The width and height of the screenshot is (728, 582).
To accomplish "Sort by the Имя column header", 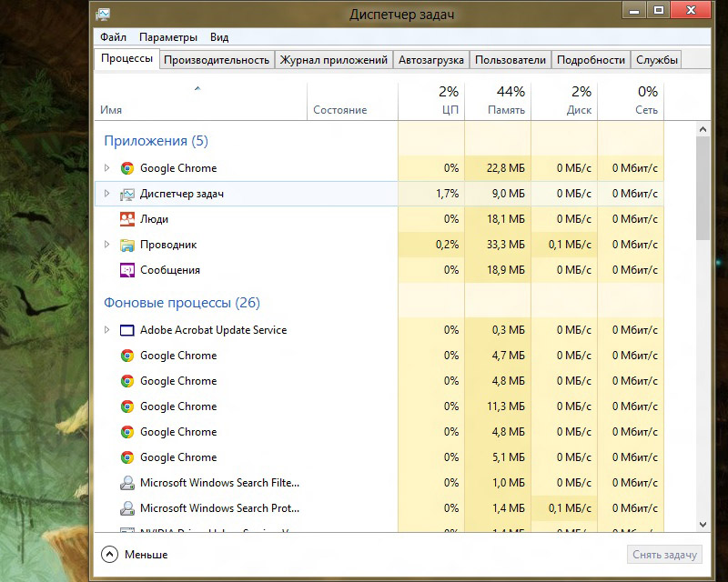I will click(200, 102).
